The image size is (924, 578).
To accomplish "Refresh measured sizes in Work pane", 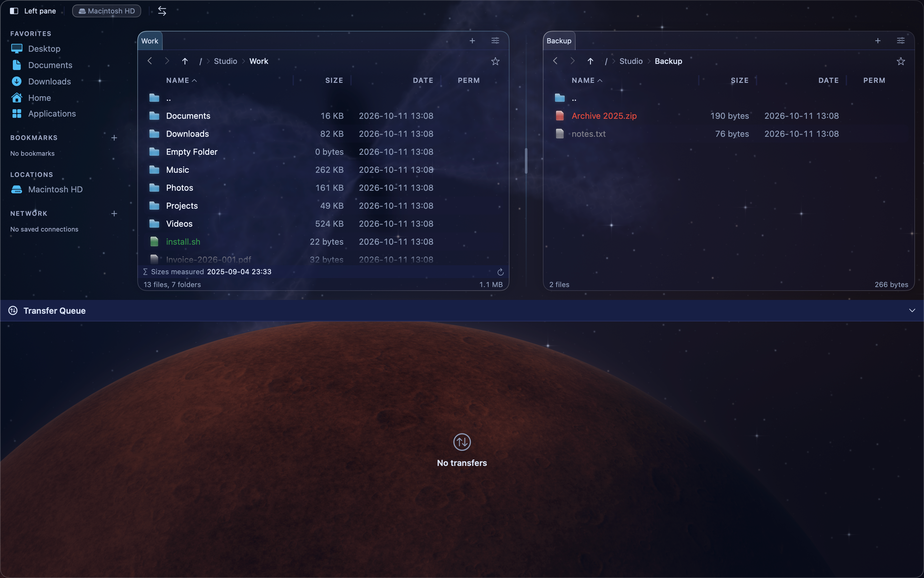I will (500, 272).
